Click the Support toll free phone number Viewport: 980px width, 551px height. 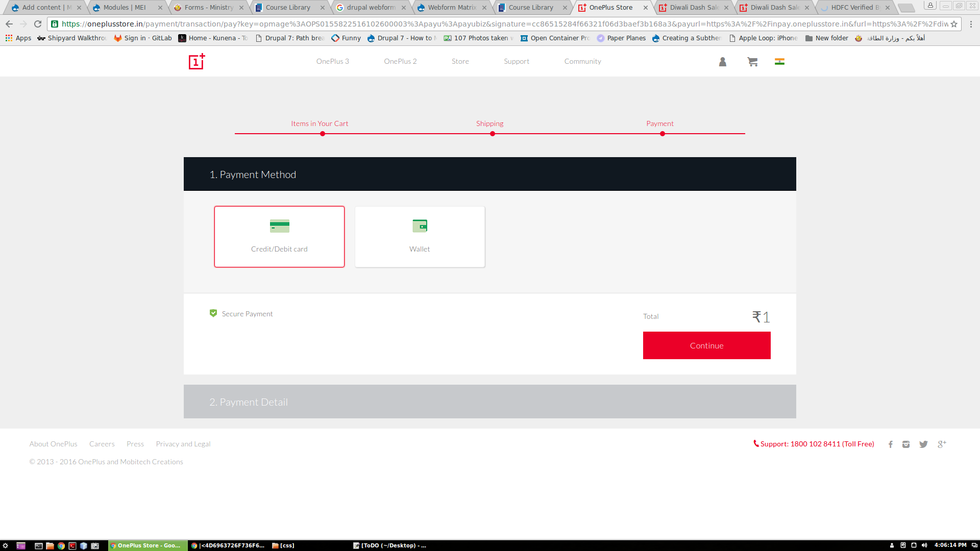[x=814, y=444]
